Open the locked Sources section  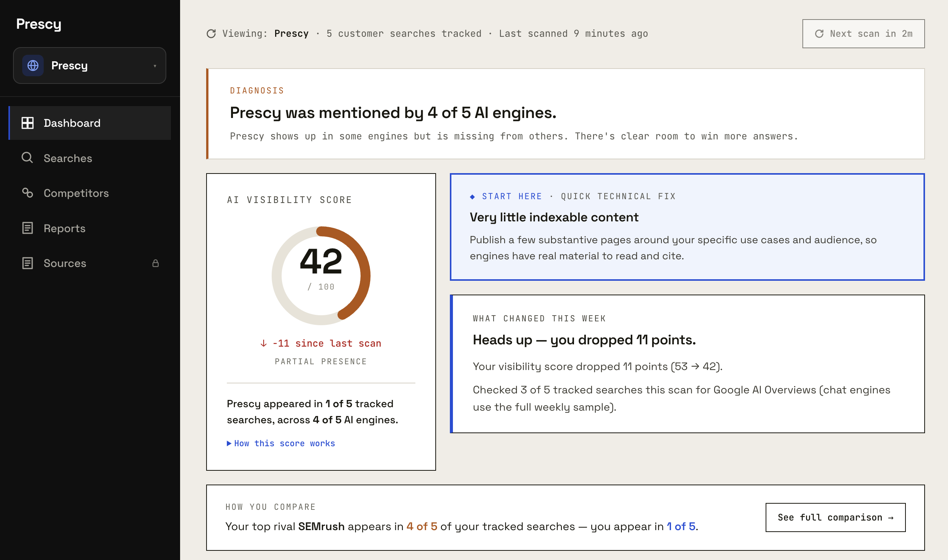[x=90, y=263]
